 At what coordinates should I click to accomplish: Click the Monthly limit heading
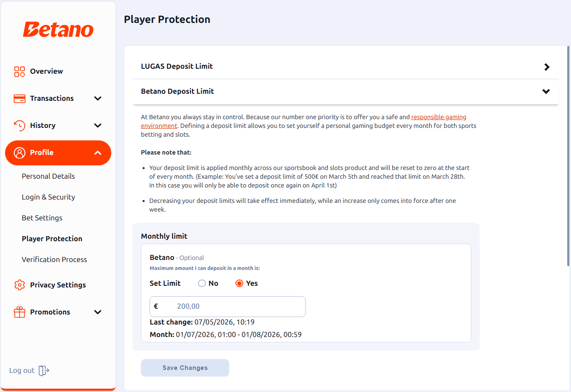pyautogui.click(x=164, y=236)
